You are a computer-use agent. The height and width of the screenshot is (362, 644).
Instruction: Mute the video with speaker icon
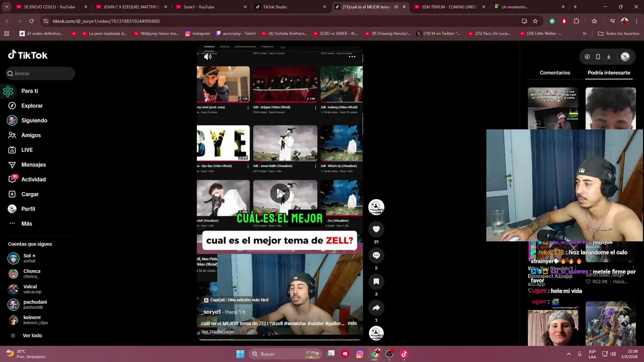pyautogui.click(x=208, y=57)
